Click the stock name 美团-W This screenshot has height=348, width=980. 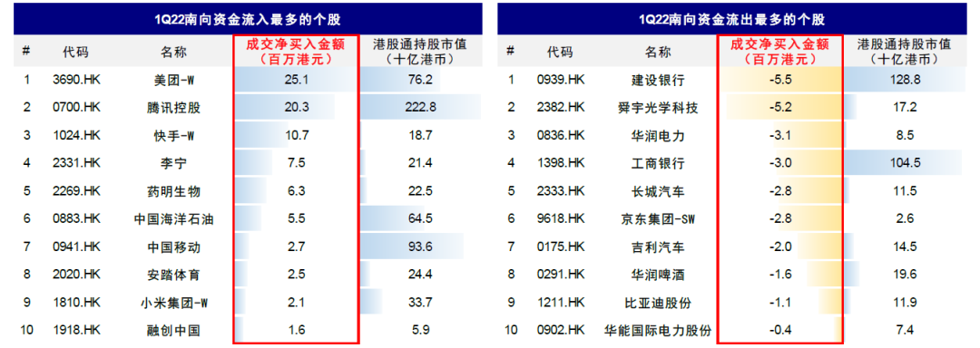pos(173,80)
